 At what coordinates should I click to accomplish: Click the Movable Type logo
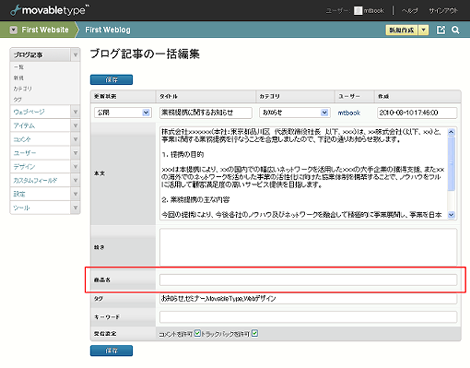[49, 10]
